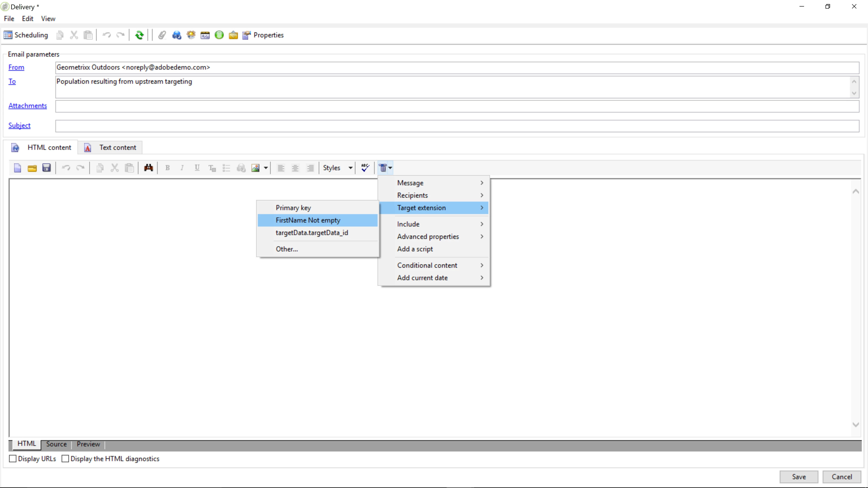This screenshot has height=488, width=868.
Task: Click the green refresh arrows icon
Action: 139,35
